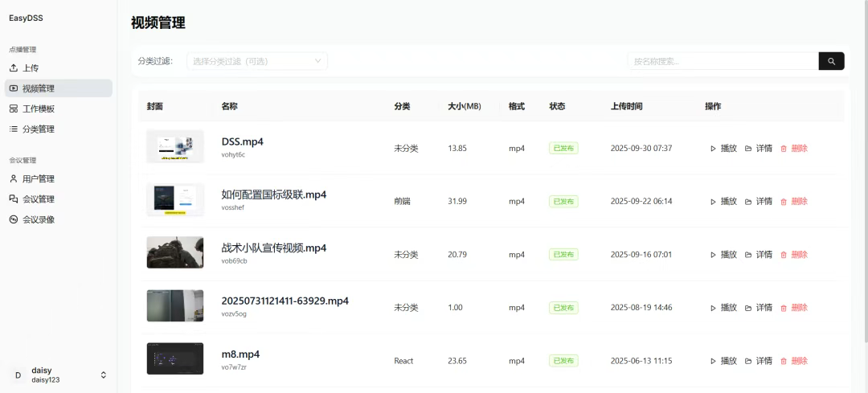The height and width of the screenshot is (393, 868).
Task: Click the 战术小队宣传视频.mp4 cover thumbnail
Action: pyautogui.click(x=175, y=252)
